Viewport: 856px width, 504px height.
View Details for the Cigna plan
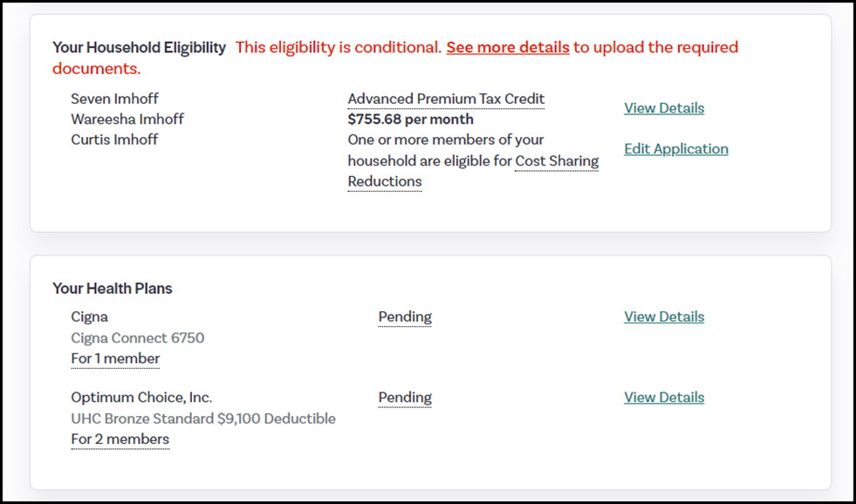pyautogui.click(x=663, y=317)
